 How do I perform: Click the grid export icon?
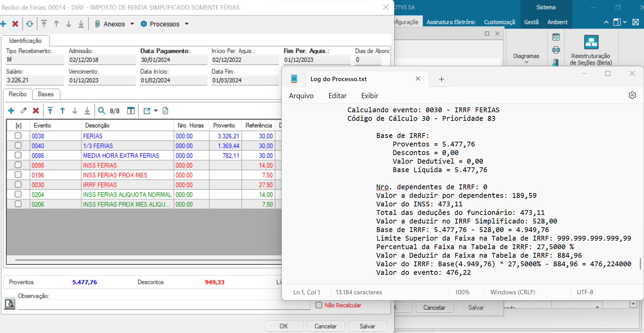[147, 111]
